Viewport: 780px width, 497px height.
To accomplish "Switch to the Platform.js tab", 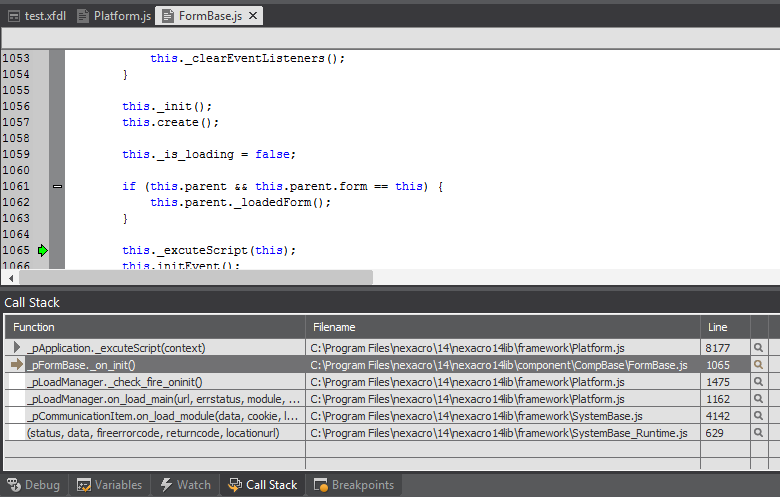I will coord(114,16).
